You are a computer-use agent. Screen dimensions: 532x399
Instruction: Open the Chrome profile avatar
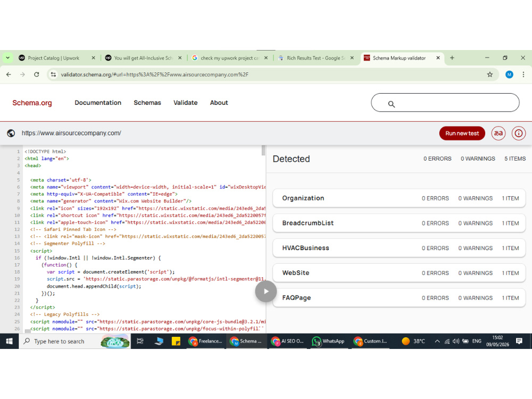(x=509, y=74)
